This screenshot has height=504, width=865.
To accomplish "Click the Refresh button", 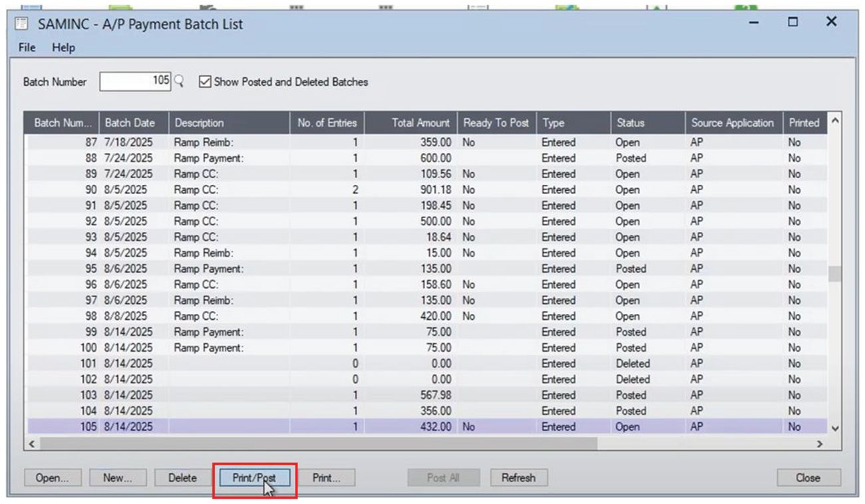I will (x=518, y=477).
